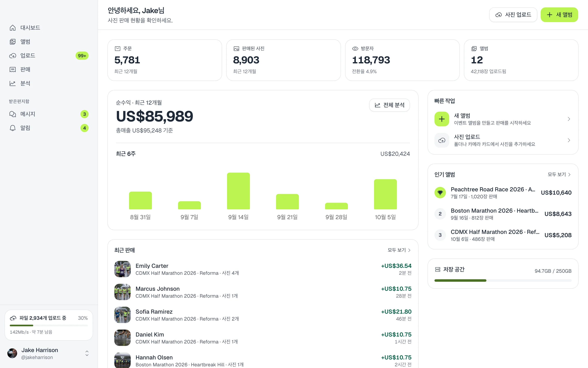Screen dimensions: 588x368
Task: Select the 9월 14일 revenue bar
Action: [238, 191]
